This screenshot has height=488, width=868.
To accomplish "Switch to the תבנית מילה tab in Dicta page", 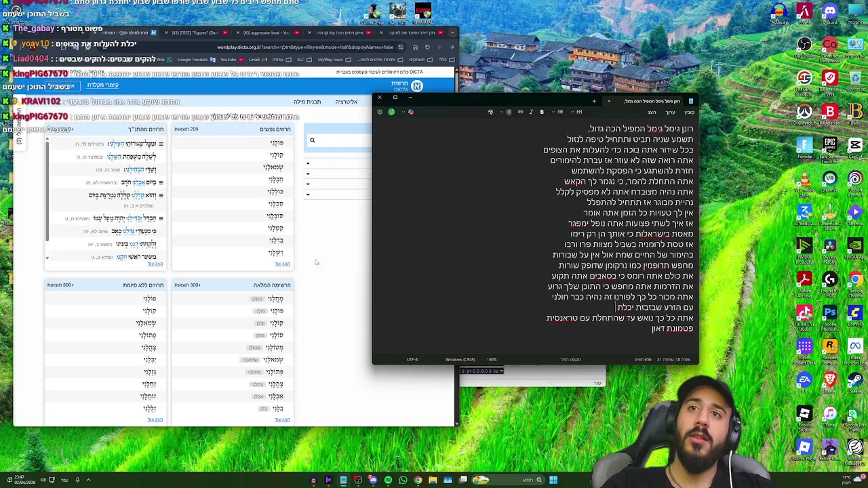I will pos(307,102).
